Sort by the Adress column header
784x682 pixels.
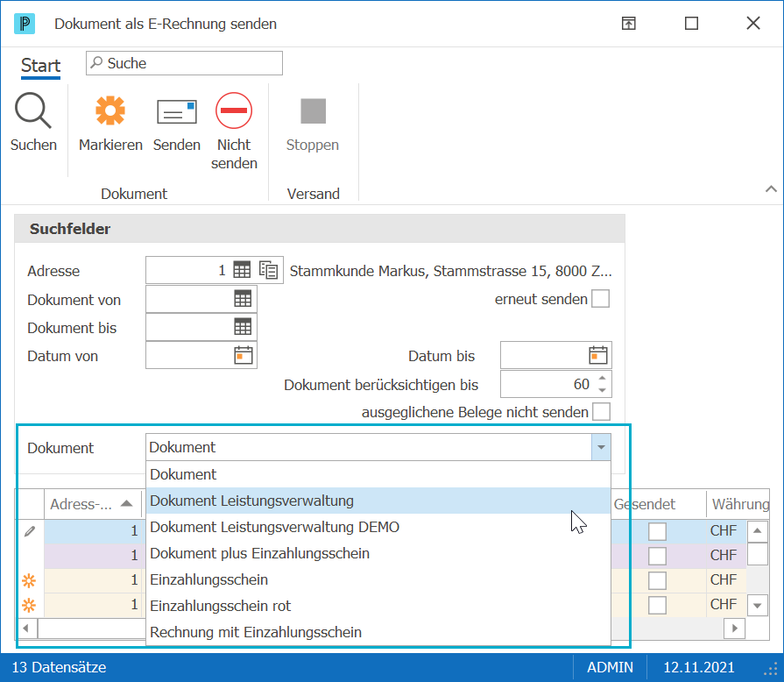pos(93,504)
